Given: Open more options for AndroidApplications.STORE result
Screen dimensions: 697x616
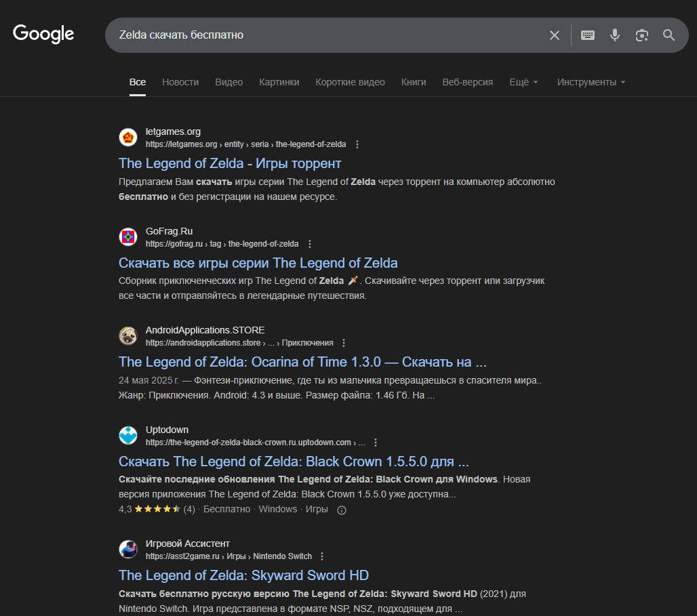Looking at the screenshot, I should (x=344, y=343).
